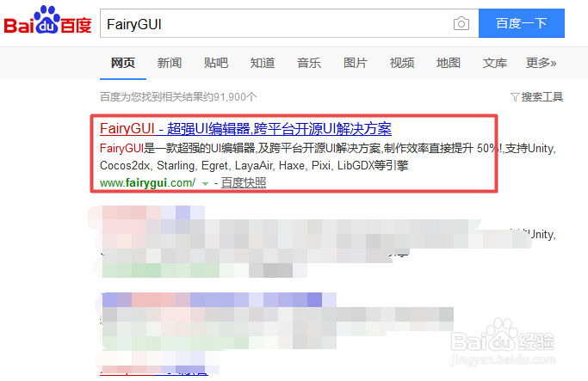Viewport: 588px width, 381px height.
Task: Open the 贴吧 tab
Action: (216, 63)
